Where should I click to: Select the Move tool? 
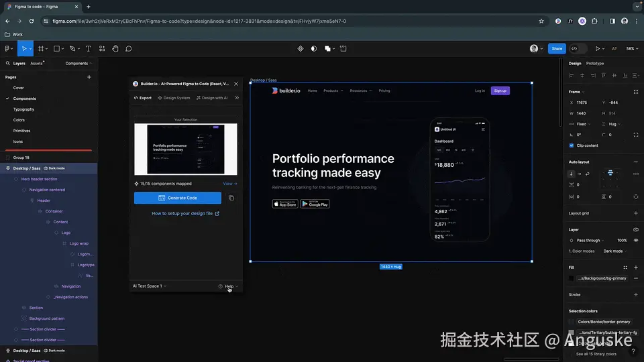tap(24, 48)
